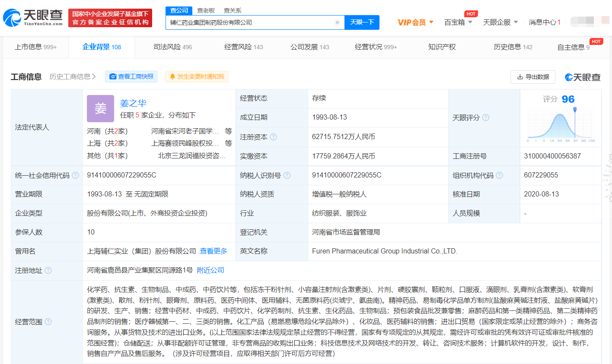Click the purple 姜 avatar icon

pyautogui.click(x=100, y=108)
